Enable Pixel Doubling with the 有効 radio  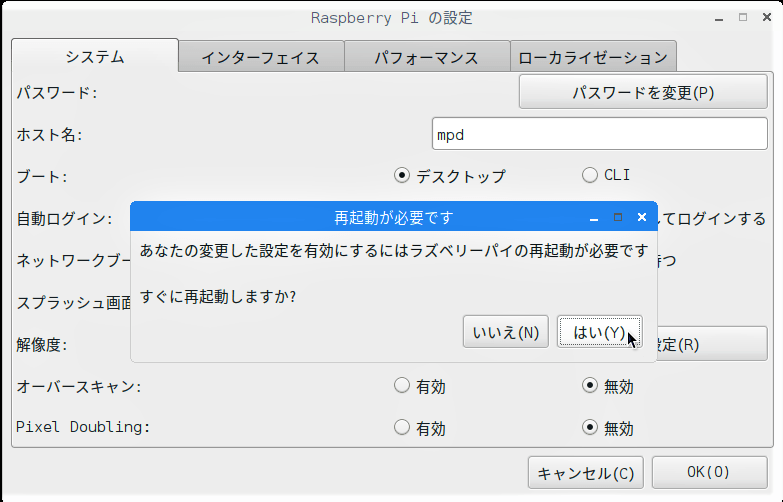[402, 428]
